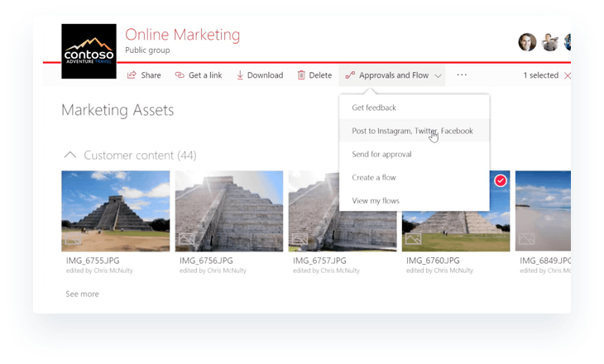Click the Public group label
Screen dimensions: 604x364
pos(147,50)
